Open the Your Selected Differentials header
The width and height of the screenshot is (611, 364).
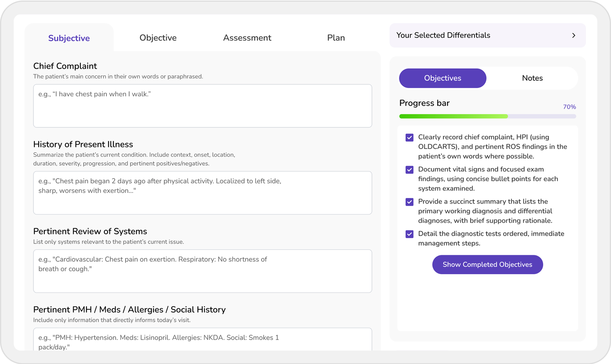click(487, 35)
